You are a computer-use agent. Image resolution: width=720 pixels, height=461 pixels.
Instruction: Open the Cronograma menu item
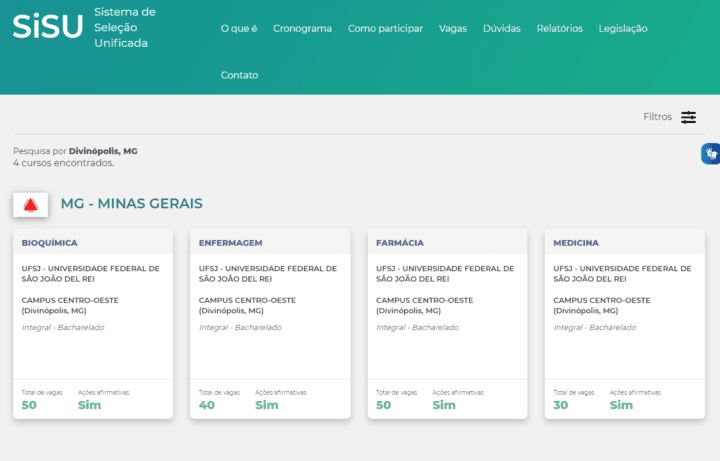click(302, 28)
